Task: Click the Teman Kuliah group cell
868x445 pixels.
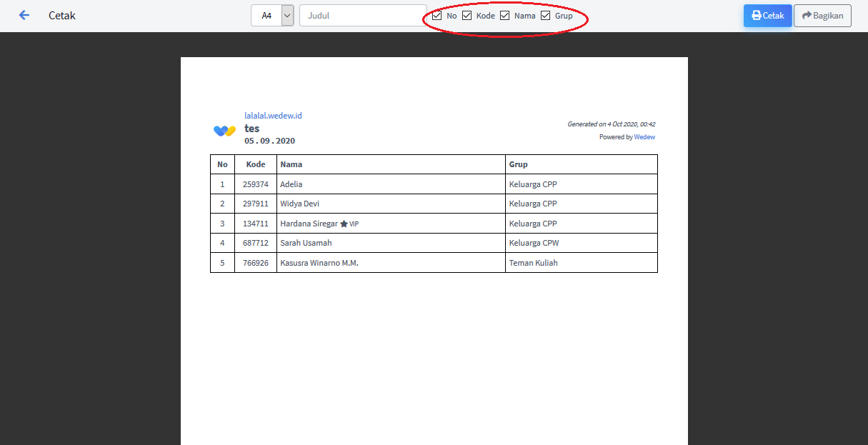Action: coord(582,263)
